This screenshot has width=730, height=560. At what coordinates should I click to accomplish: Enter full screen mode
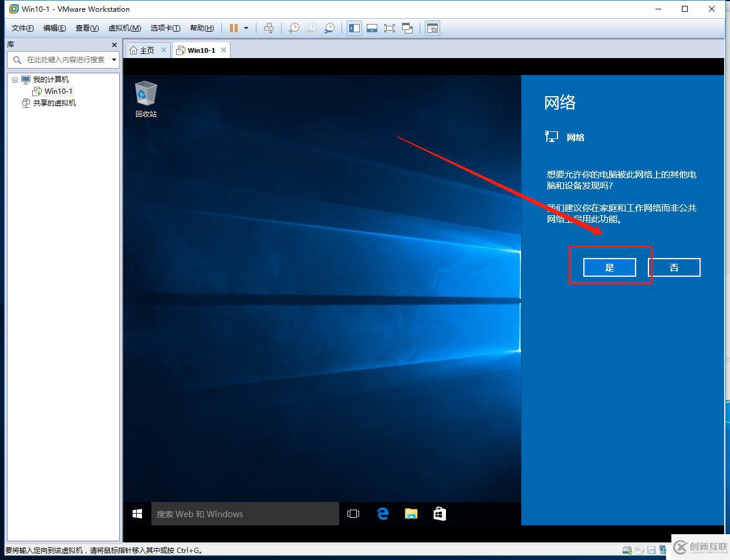389,28
